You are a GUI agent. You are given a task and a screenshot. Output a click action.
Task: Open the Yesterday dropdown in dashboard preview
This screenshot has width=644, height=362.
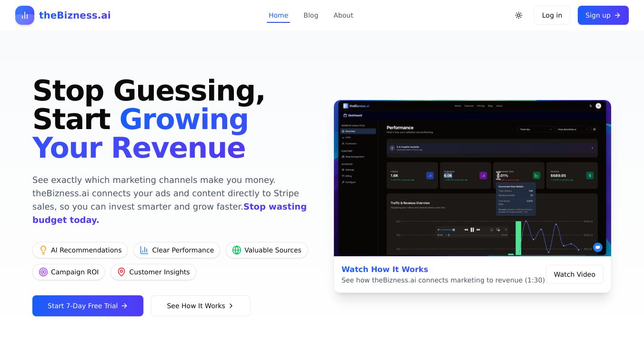536,129
